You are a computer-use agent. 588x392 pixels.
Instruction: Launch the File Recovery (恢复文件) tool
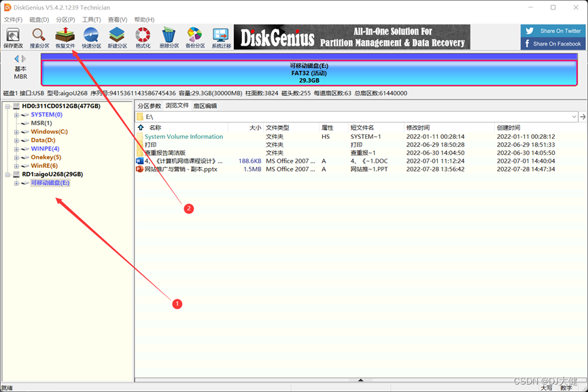pos(65,37)
